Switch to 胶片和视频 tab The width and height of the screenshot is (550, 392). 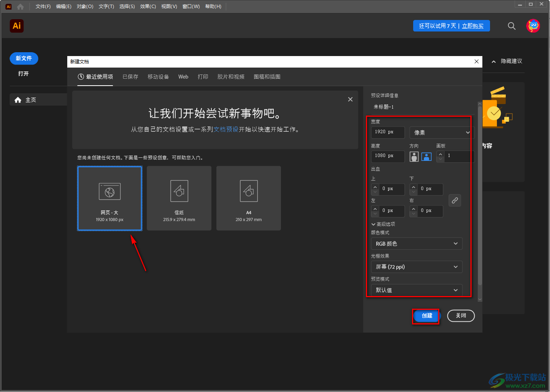click(231, 77)
